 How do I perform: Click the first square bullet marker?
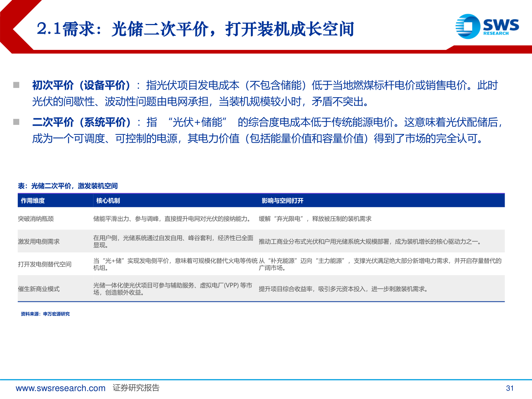tap(16, 85)
